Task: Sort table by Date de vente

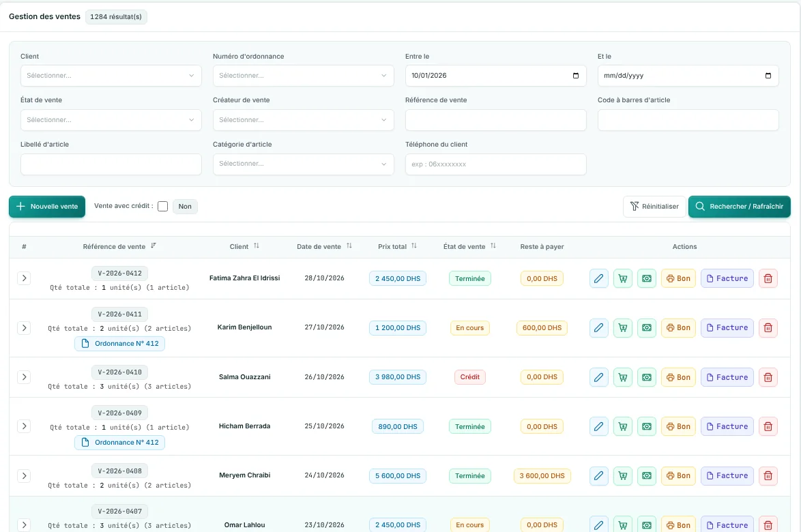Action: [x=349, y=246]
